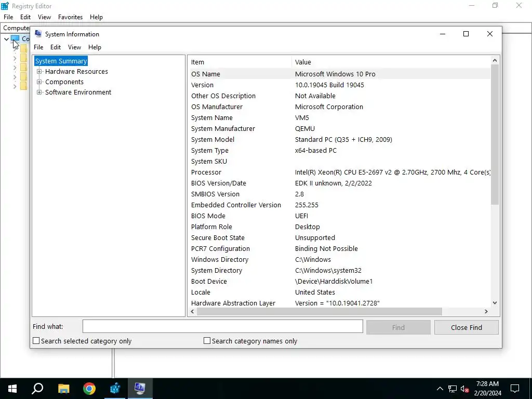
Task: Switch to Registry Editor taskbar icon
Action: click(x=115, y=389)
